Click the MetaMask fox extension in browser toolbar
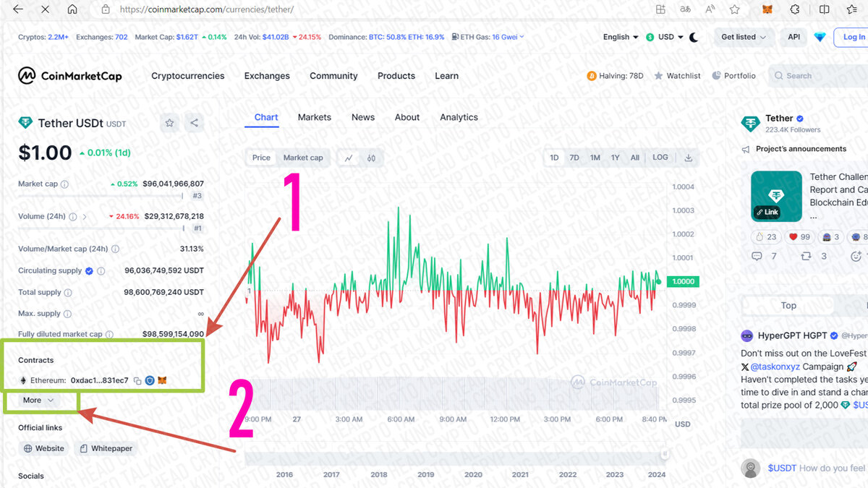The image size is (868, 488). click(767, 9)
